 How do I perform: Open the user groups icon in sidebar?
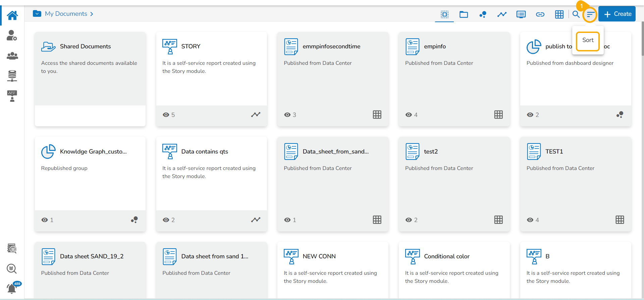[12, 56]
